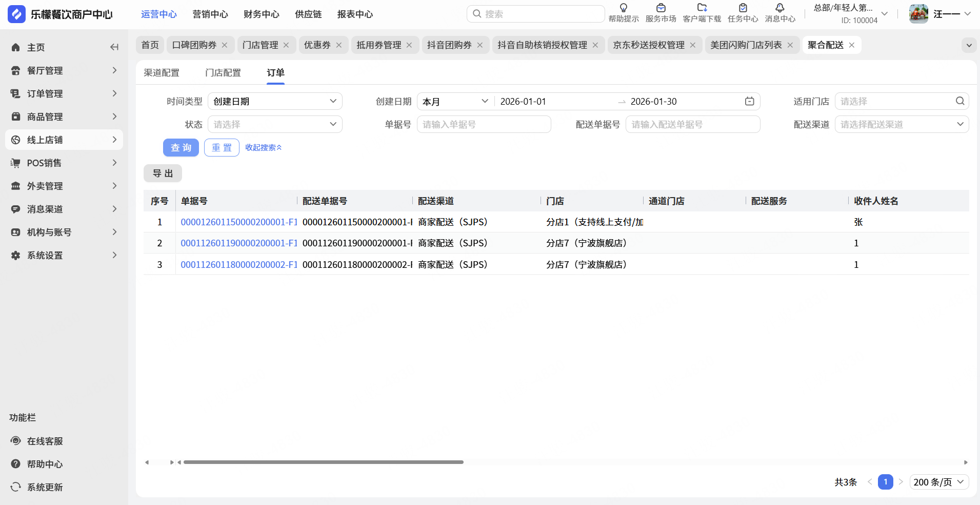Collapse sidebar using the arrow icon beside 主页

[x=114, y=47]
